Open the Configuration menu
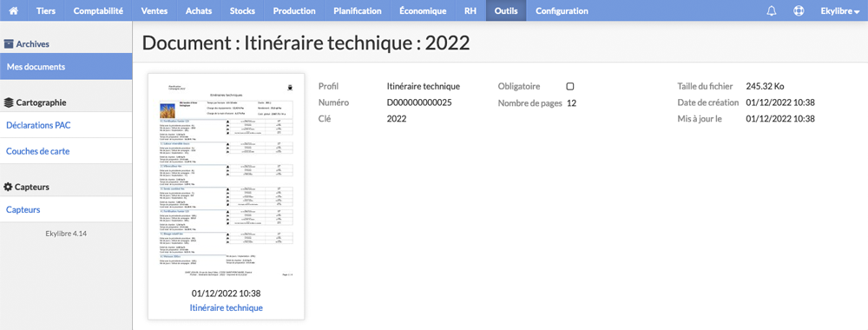 (562, 10)
